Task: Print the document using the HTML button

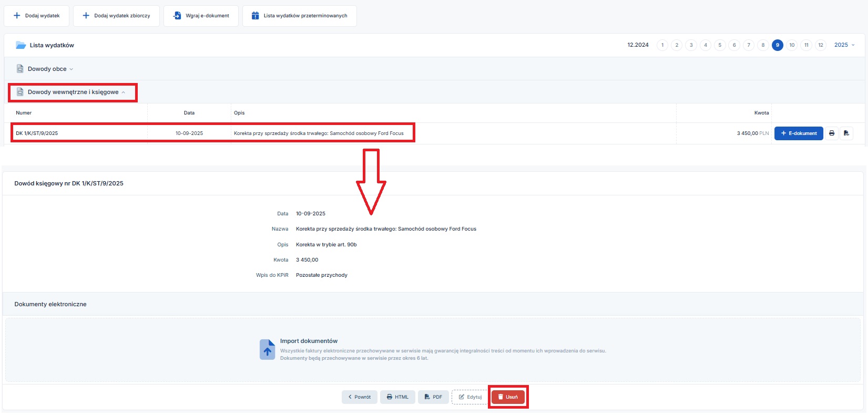Action: click(x=397, y=397)
